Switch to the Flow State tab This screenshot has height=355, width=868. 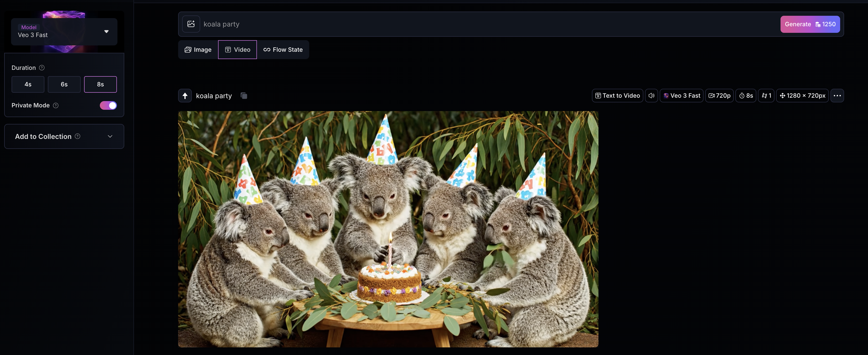(283, 50)
